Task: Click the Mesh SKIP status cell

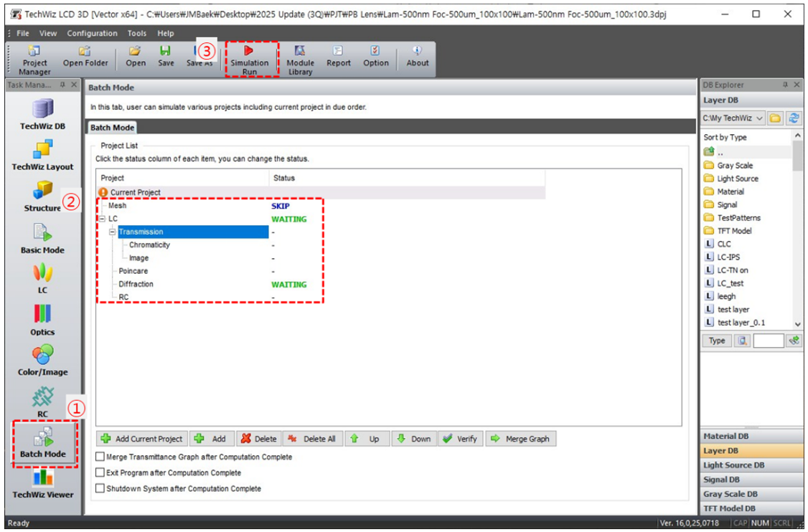Action: (280, 206)
